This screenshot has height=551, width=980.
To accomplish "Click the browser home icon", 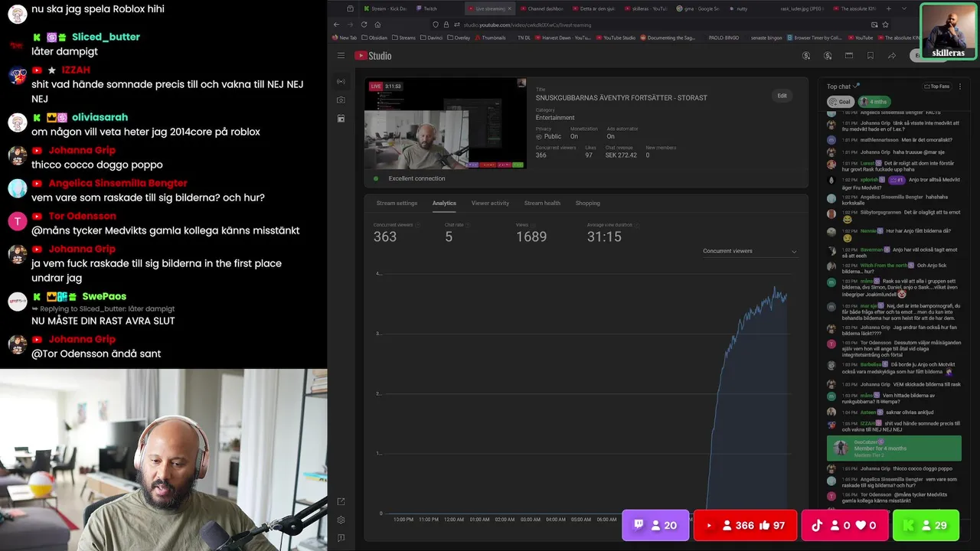I will (377, 24).
